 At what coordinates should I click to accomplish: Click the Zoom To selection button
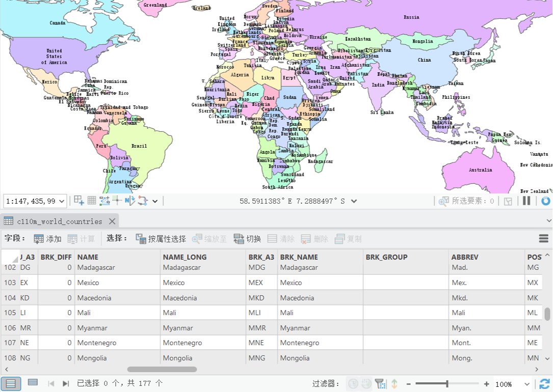(x=209, y=239)
